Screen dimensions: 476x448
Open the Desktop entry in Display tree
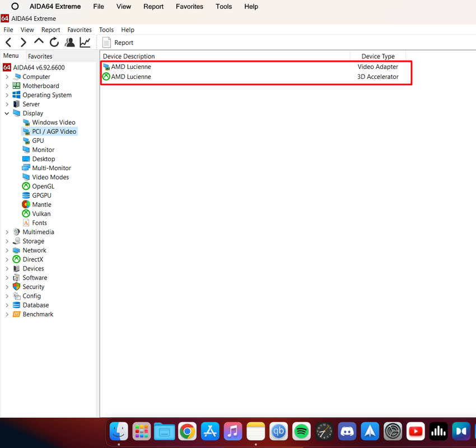click(x=44, y=158)
